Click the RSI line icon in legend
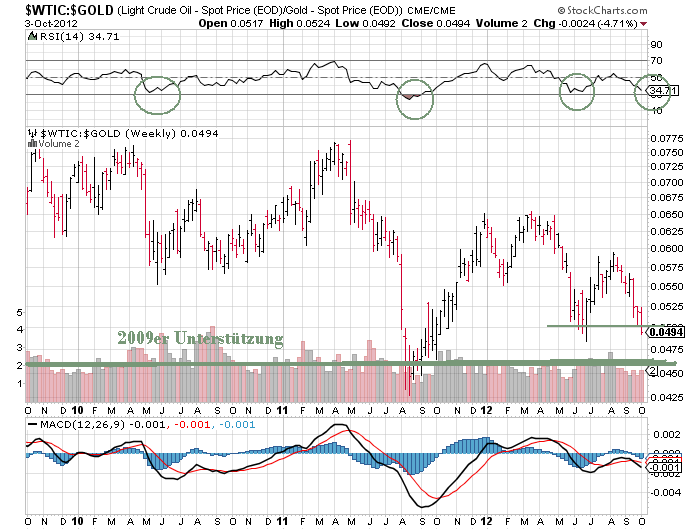The width and height of the screenshot is (700, 530). click(31, 35)
